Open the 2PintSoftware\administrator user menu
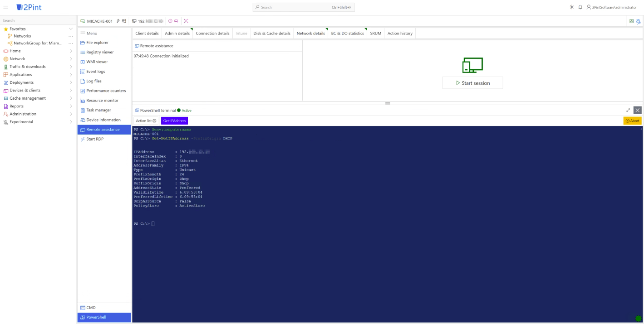This screenshot has height=324, width=644. 611,7
